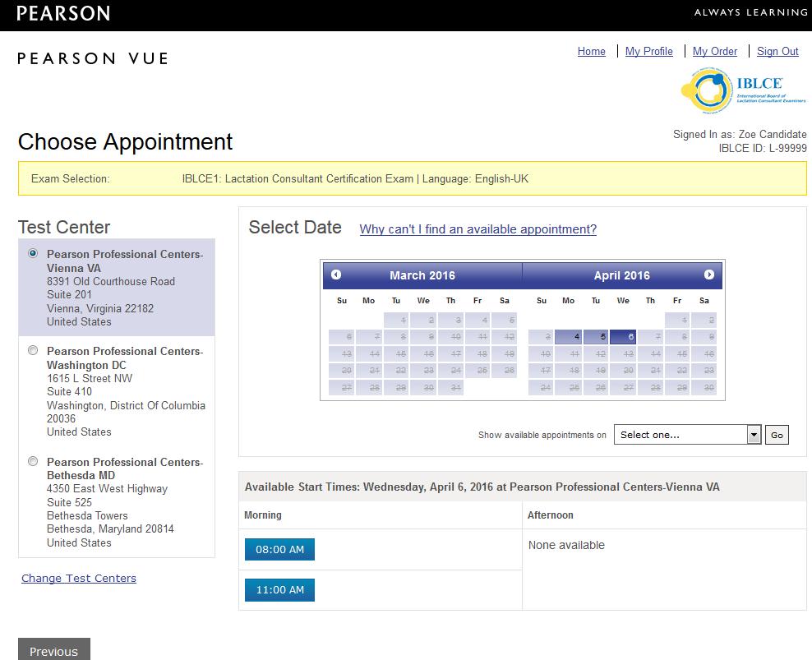Select April 4 on the calendar
This screenshot has height=660, width=812.
pyautogui.click(x=568, y=337)
